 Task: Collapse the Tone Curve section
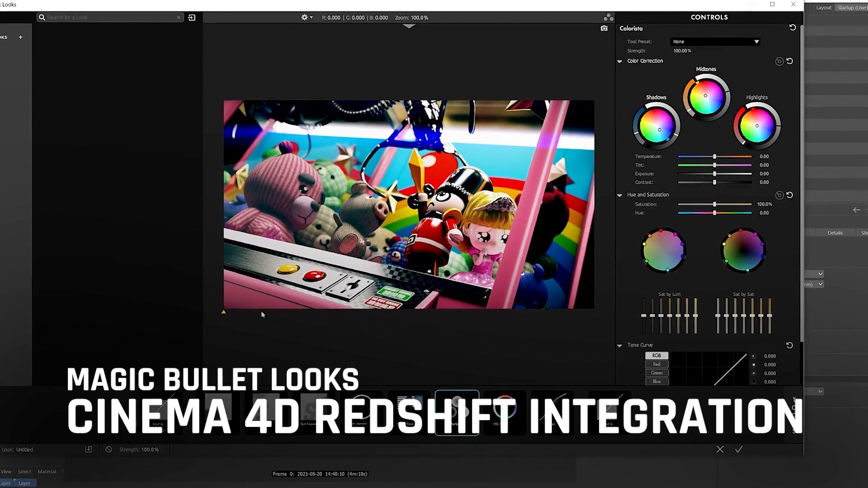[620, 345]
